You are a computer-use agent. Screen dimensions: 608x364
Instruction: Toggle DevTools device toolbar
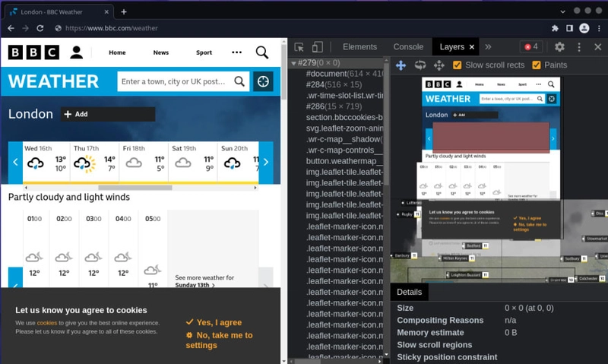[317, 47]
